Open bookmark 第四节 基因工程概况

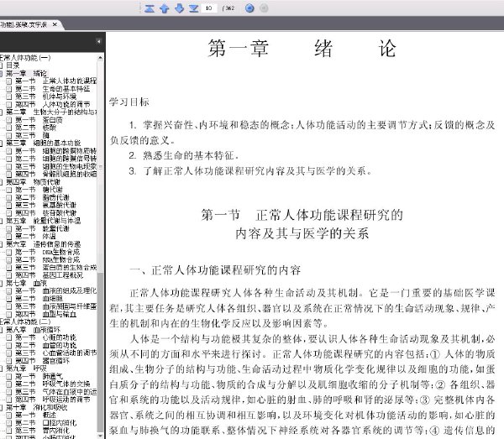click(x=49, y=275)
